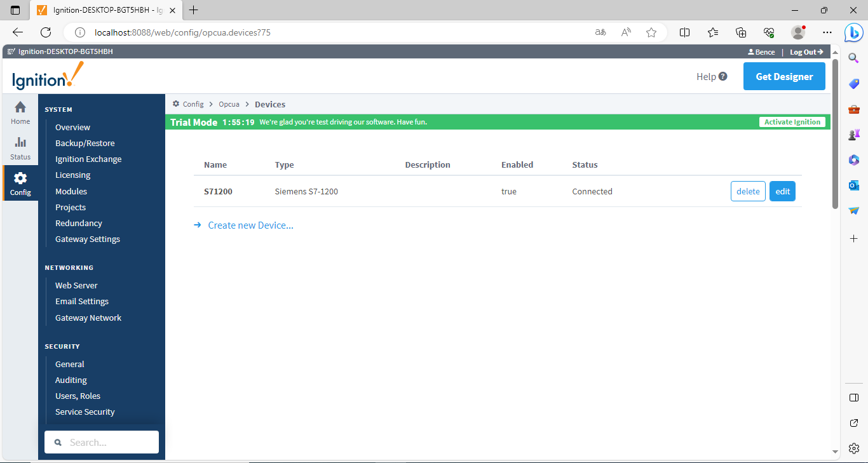
Task: Open sidebar Outlook icon
Action: click(x=854, y=185)
